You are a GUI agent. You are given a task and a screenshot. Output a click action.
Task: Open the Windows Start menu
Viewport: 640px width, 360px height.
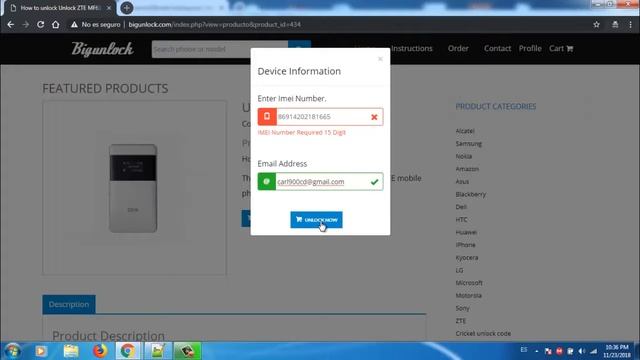pyautogui.click(x=12, y=351)
